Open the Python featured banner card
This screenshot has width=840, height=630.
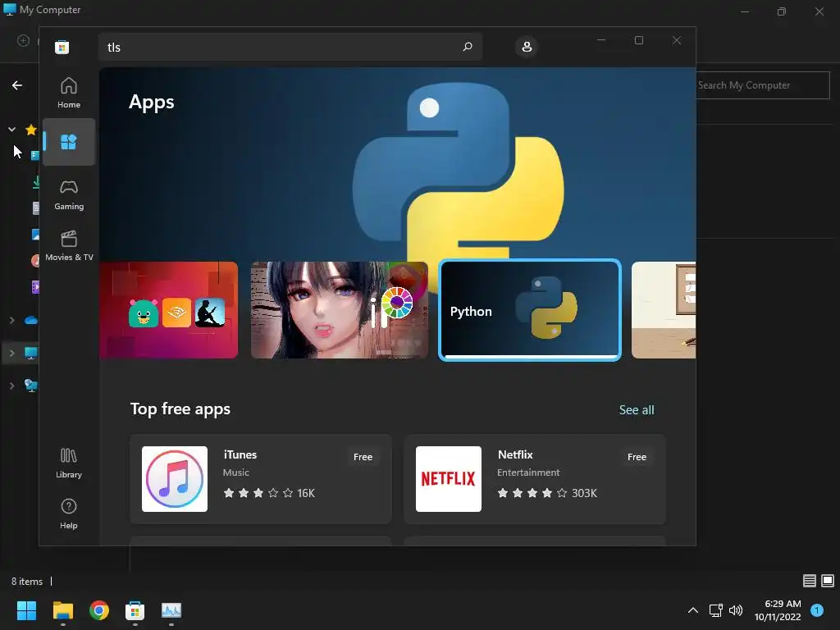pyautogui.click(x=530, y=310)
